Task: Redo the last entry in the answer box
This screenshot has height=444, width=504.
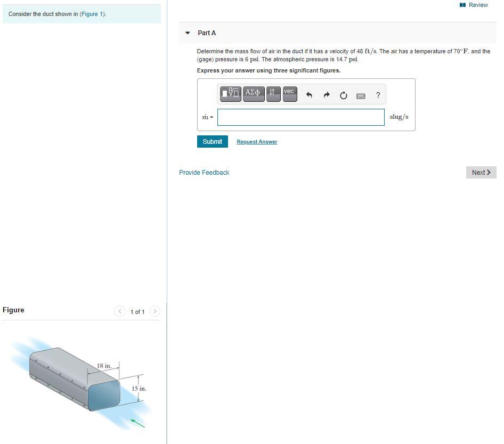Action: (326, 95)
